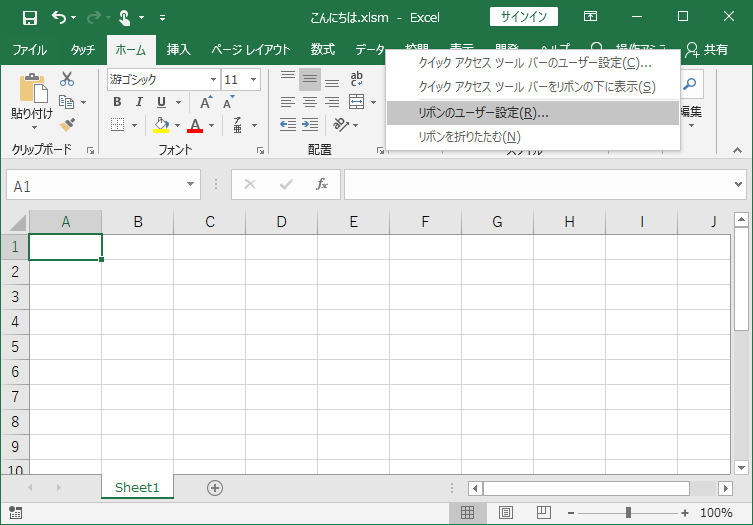
Task: Switch to the 挿入 tab
Action: coord(179,49)
